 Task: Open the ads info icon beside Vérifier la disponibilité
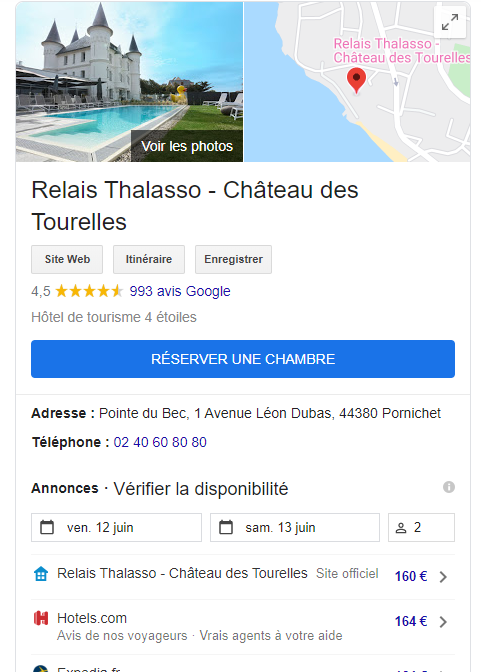[448, 487]
